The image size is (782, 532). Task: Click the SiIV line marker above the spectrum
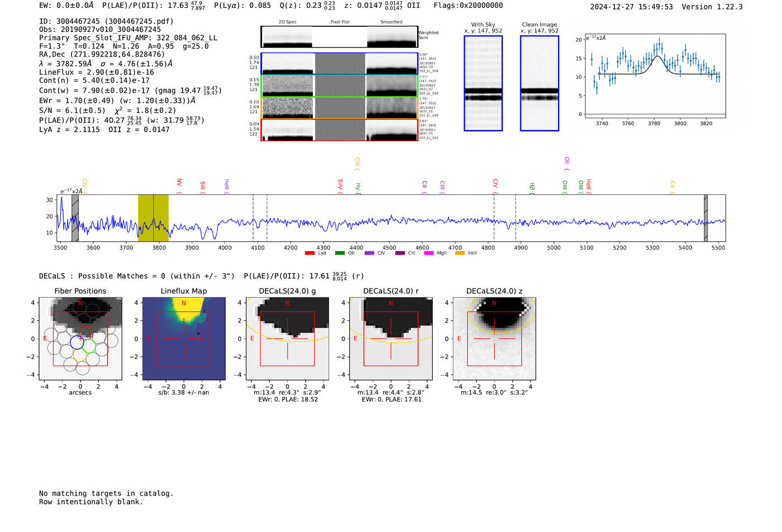point(340,186)
